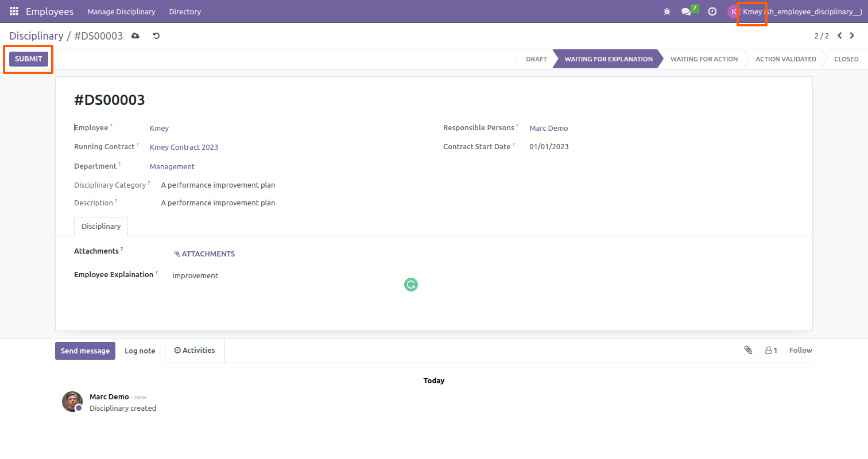Click the #DS00003 record title

tap(110, 100)
